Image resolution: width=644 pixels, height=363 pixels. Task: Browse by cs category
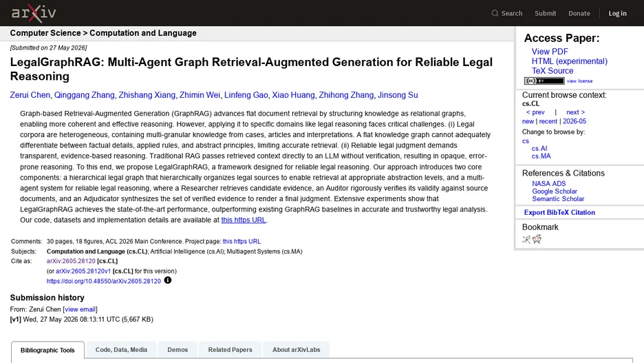click(525, 141)
